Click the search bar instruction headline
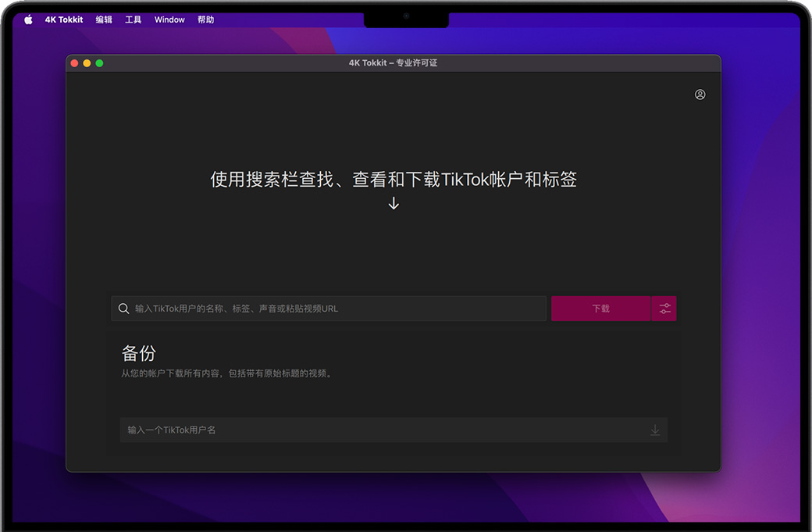Screen dimensions: 812x532 coord(394,180)
